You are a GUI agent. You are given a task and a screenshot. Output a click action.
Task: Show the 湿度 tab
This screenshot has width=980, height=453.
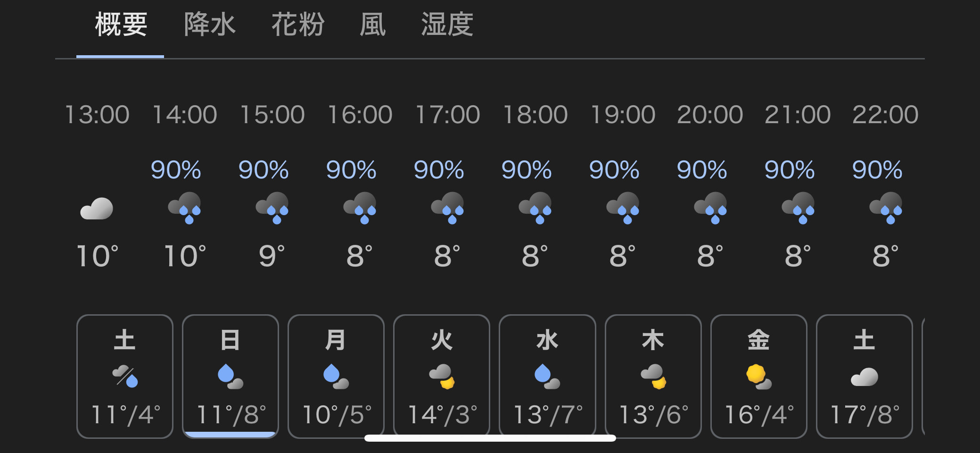(447, 25)
